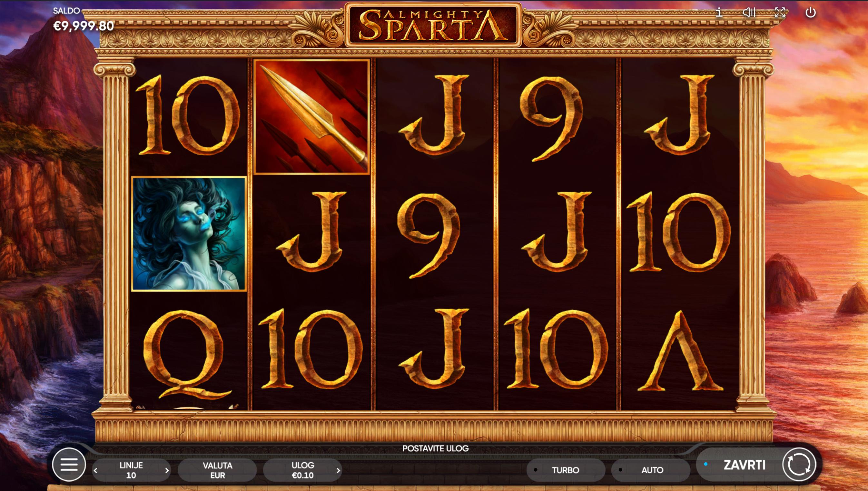This screenshot has width=868, height=491.
Task: Open the VALUTA EUR currency selector
Action: coord(217,470)
